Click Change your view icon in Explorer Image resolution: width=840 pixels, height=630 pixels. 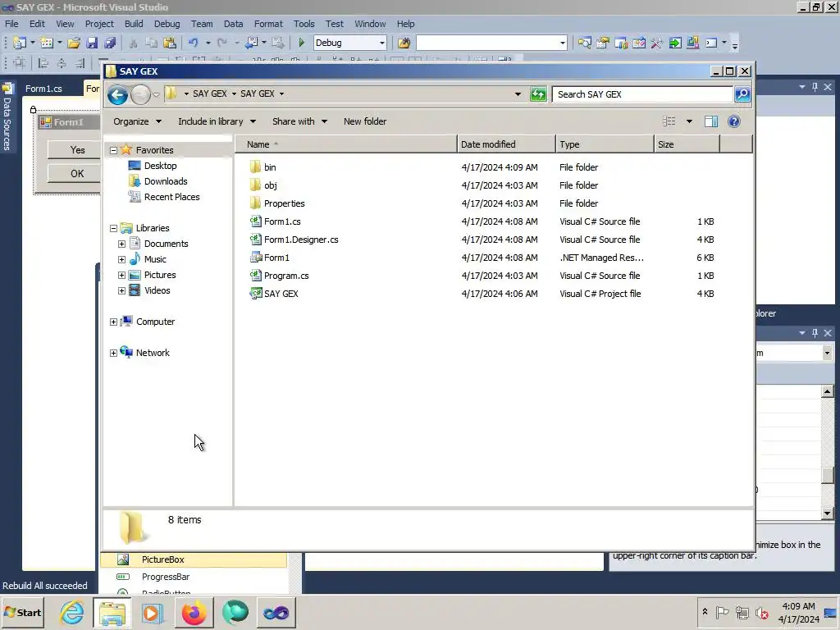point(669,121)
